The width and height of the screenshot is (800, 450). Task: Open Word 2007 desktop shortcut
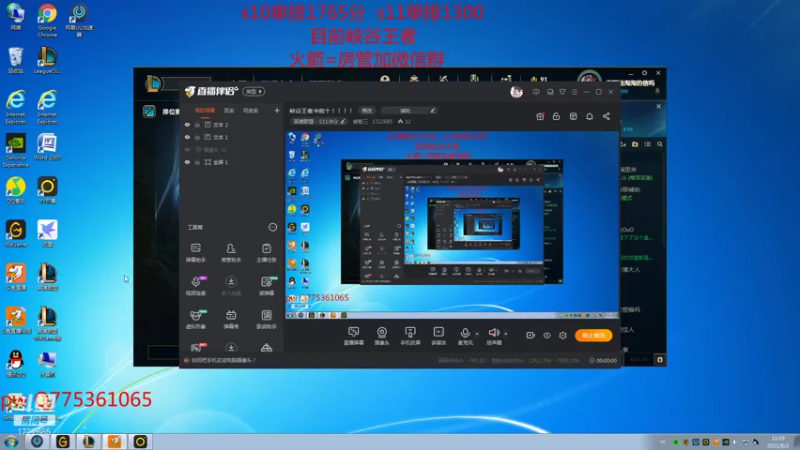click(47, 148)
